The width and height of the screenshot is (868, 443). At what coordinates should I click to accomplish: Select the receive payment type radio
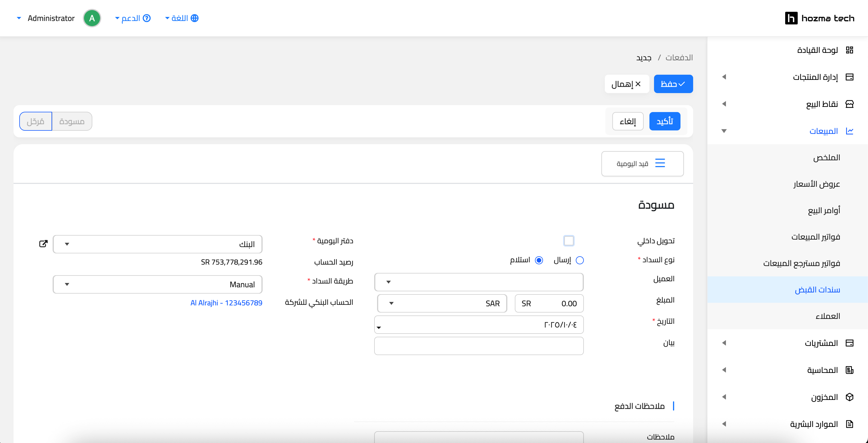(539, 260)
